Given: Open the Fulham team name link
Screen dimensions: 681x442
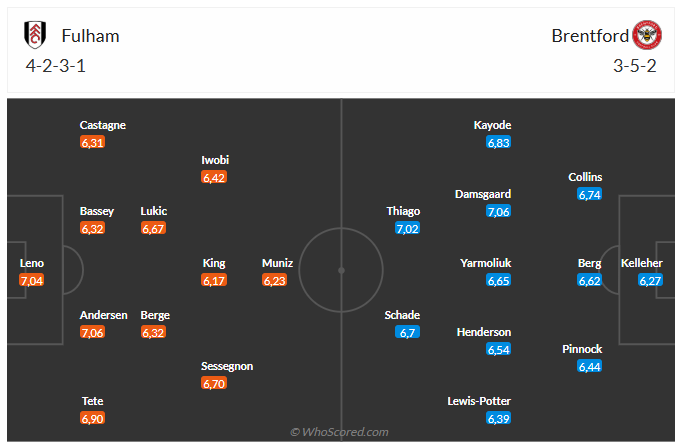Looking at the screenshot, I should pyautogui.click(x=90, y=36).
